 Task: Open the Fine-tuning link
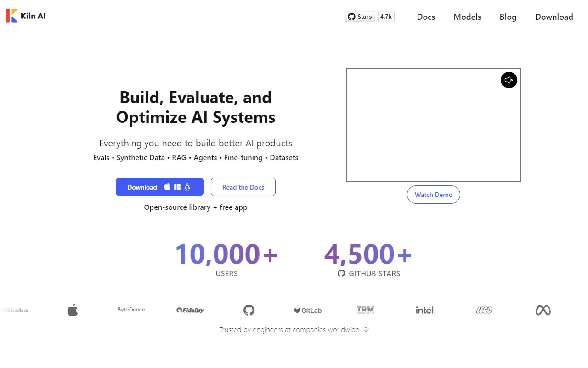[x=243, y=158]
